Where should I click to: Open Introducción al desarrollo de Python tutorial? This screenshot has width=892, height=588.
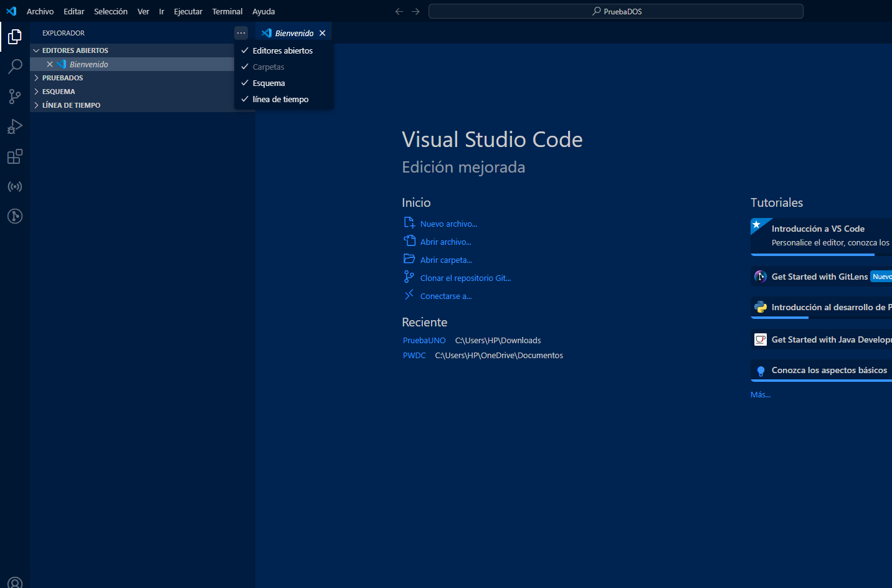821,308
